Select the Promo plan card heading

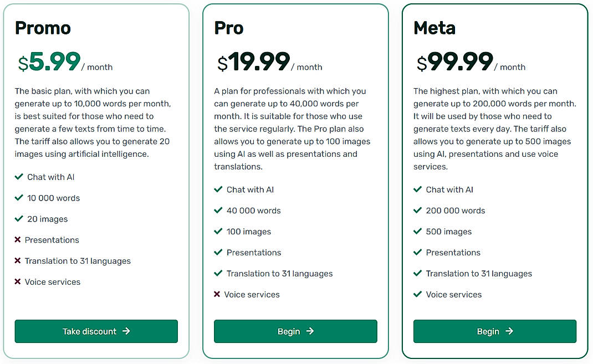click(x=43, y=28)
